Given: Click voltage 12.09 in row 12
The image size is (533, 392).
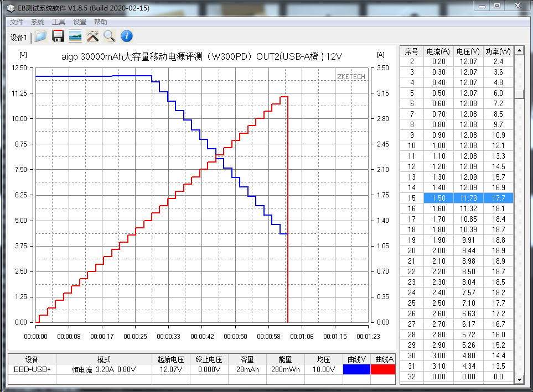Looking at the screenshot, I should coord(468,167).
